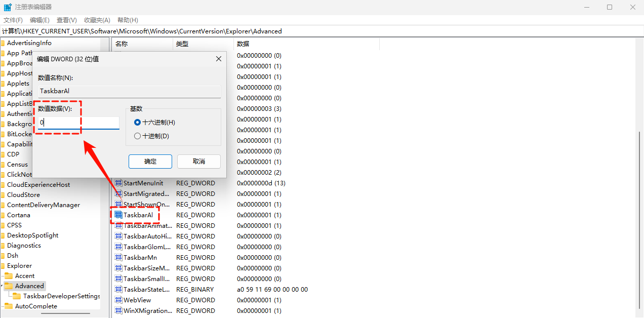Click the 数值数据 value input field

[x=78, y=123]
